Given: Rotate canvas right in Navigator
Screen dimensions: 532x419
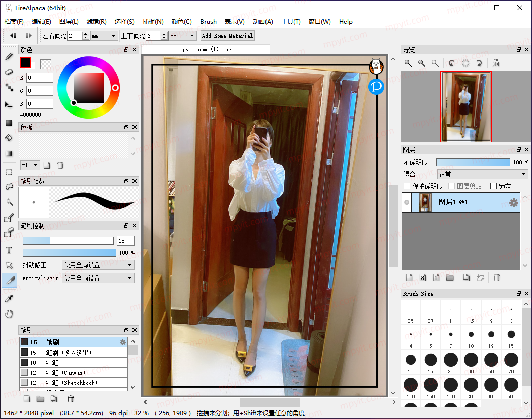Looking at the screenshot, I should click(x=479, y=63).
